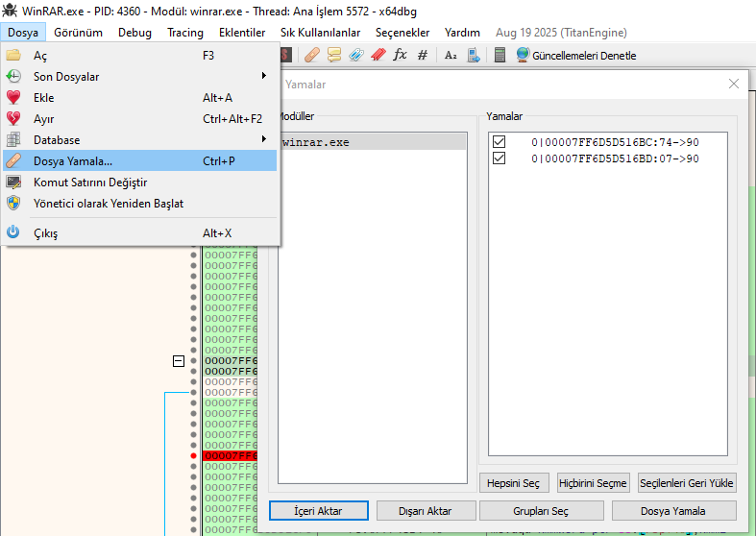Viewport: 756px width, 536px height.
Task: Click the İçeri Aktar button
Action: 319,510
